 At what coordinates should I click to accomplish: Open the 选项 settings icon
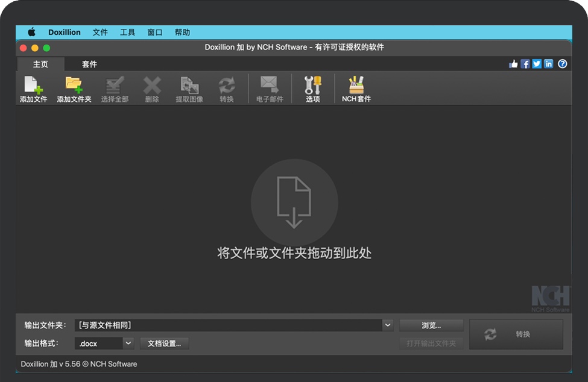point(313,87)
